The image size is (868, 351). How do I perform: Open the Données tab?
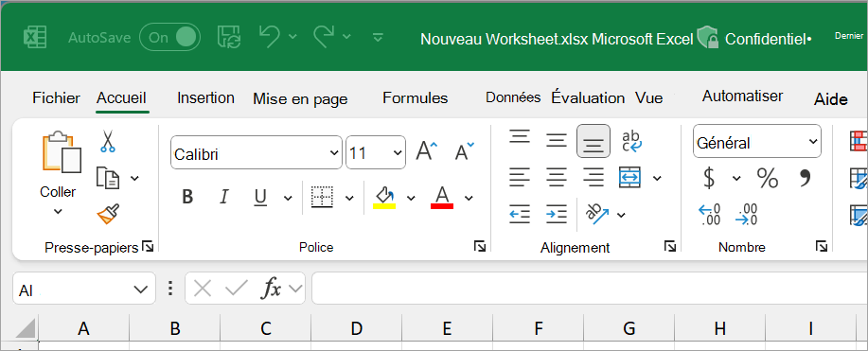pos(513,97)
